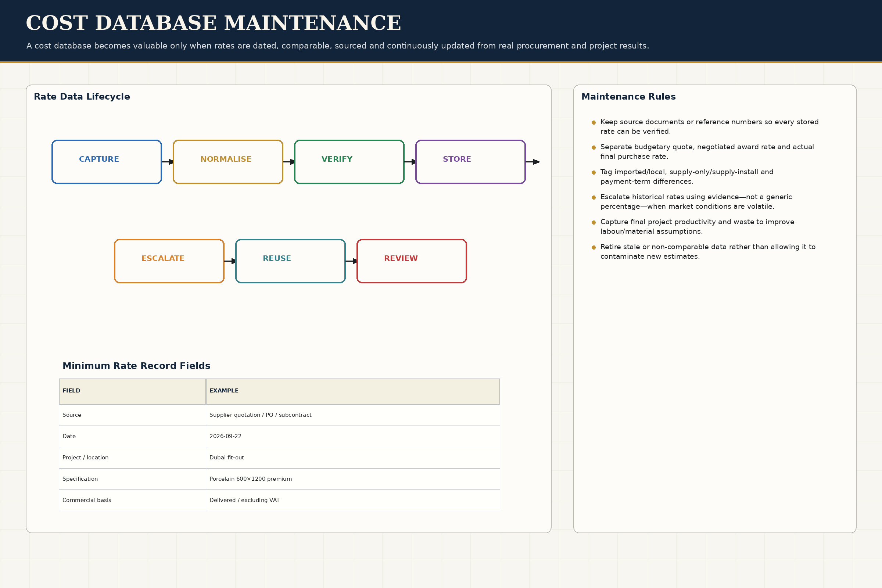Click the 2026-09-22 date value
Screen dimensions: 882x588
point(353,437)
